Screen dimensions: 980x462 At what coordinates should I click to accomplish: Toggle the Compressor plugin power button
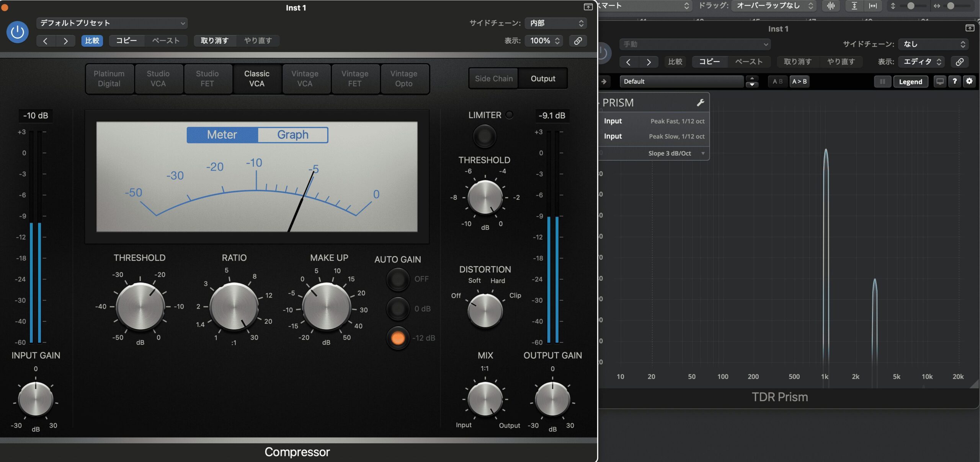17,32
